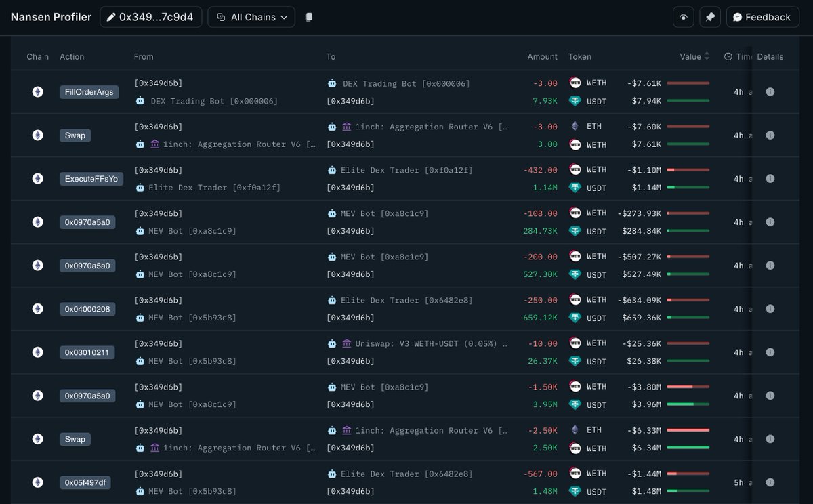This screenshot has height=504, width=813.
Task: Click the Details column header
Action: (770, 56)
